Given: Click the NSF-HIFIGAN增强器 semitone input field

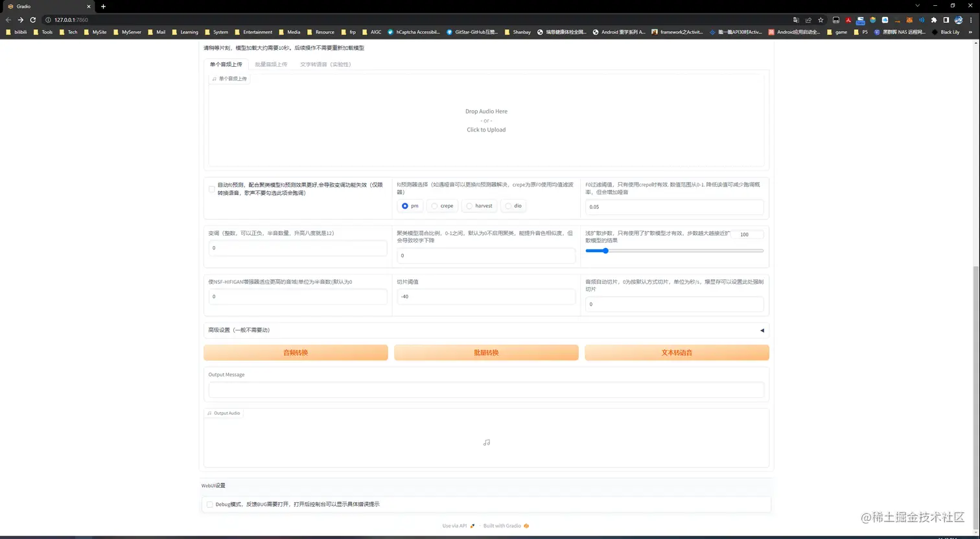Looking at the screenshot, I should click(297, 296).
